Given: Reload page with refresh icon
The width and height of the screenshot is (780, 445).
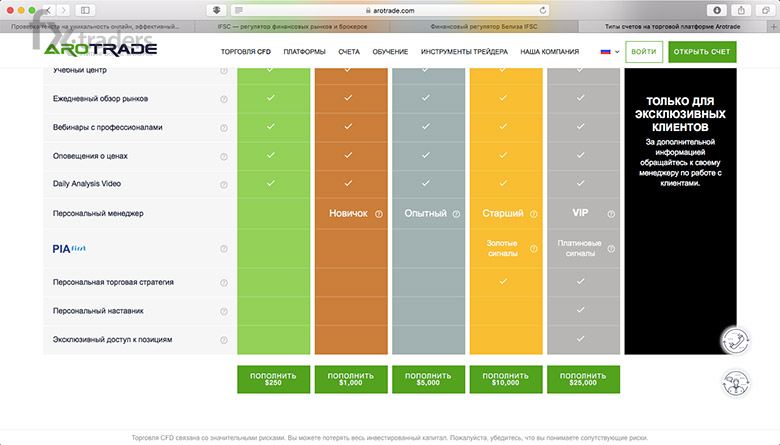Looking at the screenshot, I should point(543,10).
